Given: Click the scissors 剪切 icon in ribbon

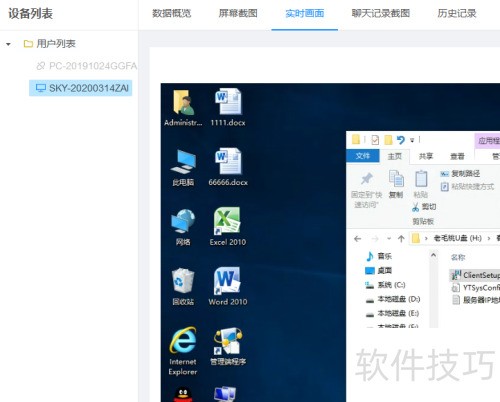Looking at the screenshot, I should coord(416,207).
